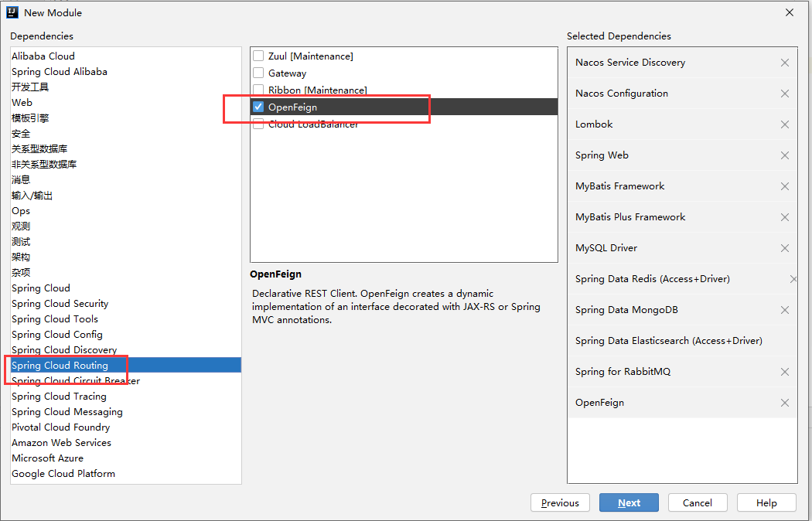
Task: Select the MyBatis Plus Framework dependency row
Action: coord(682,217)
